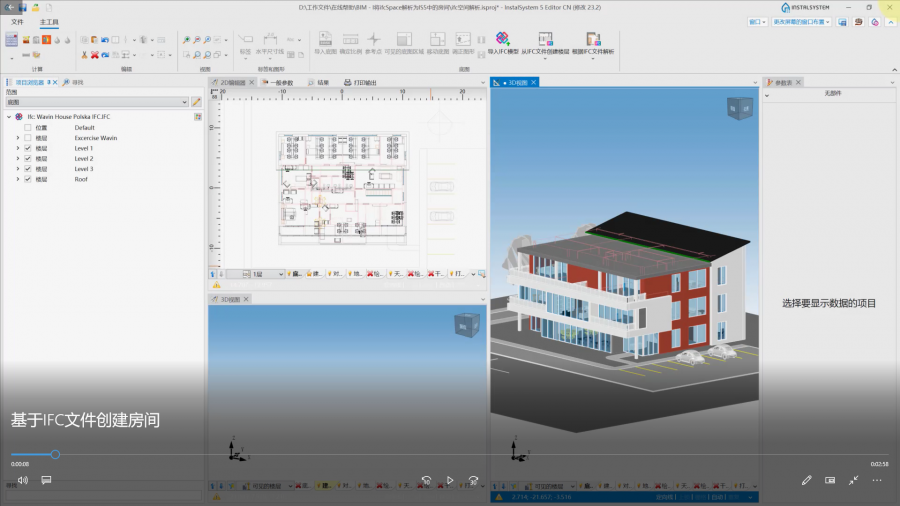Click the 导入IFC模型 import icon
Image resolution: width=900 pixels, height=506 pixels.
502,40
